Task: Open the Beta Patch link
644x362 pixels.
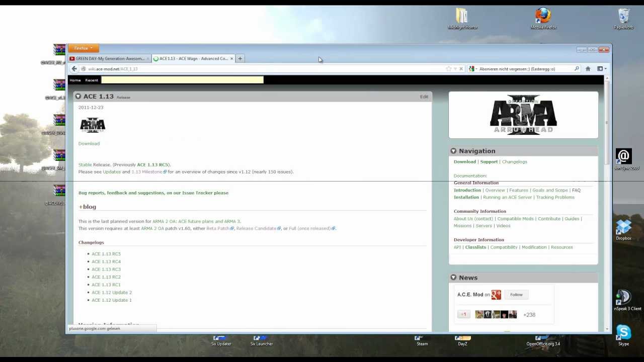Action: click(218, 229)
